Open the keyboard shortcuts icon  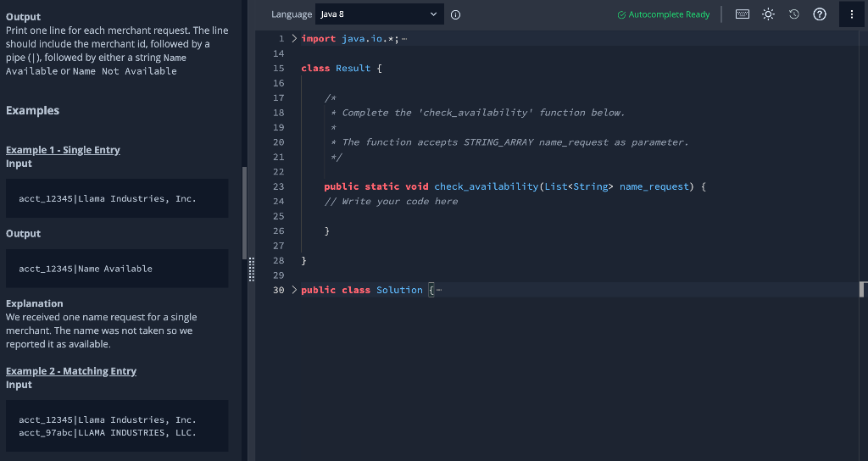pos(743,14)
